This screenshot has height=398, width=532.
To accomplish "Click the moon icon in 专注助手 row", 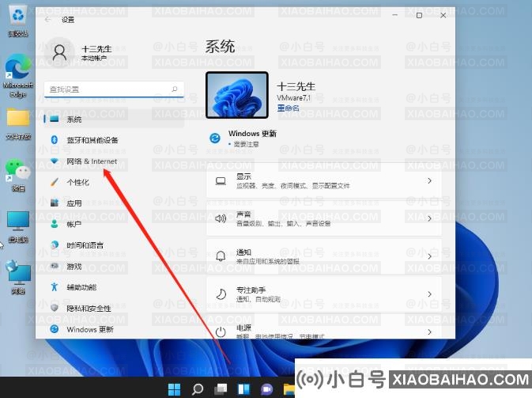I will 221,294.
